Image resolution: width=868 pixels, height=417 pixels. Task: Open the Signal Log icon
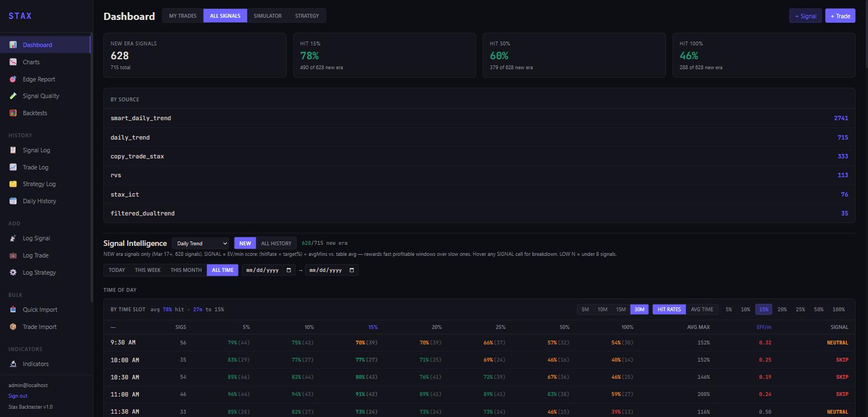(x=13, y=150)
